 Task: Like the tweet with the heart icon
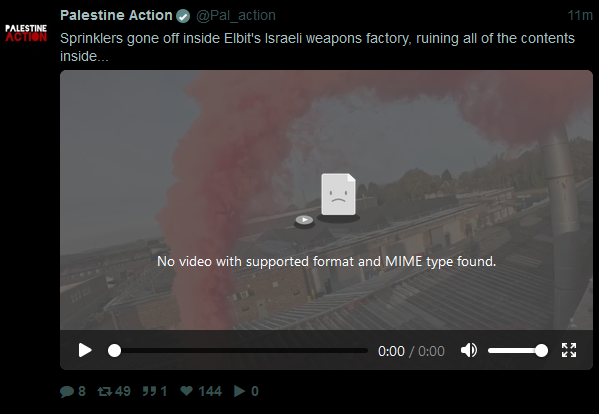point(186,391)
